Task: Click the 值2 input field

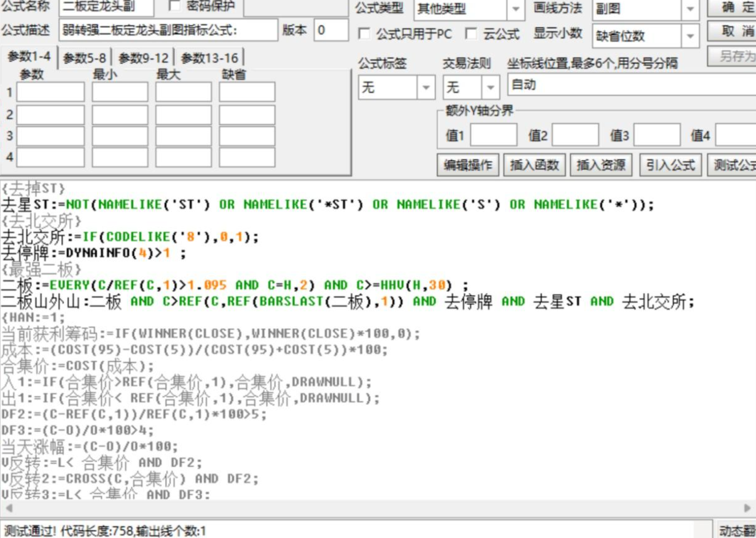Action: [575, 135]
